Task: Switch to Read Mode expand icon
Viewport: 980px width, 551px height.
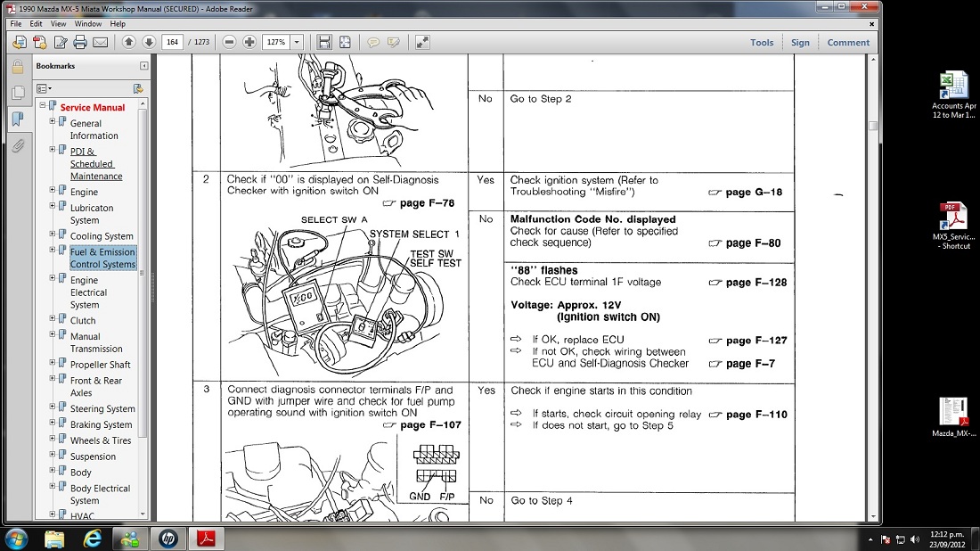Action: tap(422, 42)
